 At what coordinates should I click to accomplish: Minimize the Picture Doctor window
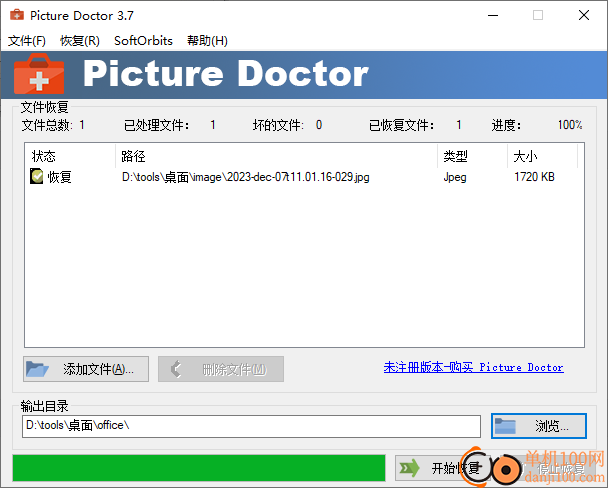pos(493,16)
